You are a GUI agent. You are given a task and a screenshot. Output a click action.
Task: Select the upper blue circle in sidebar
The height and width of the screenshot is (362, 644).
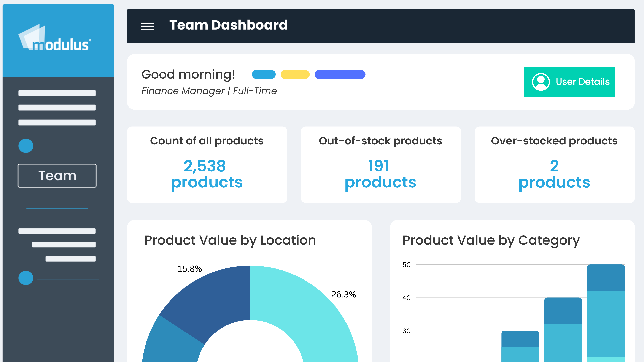coord(26,146)
